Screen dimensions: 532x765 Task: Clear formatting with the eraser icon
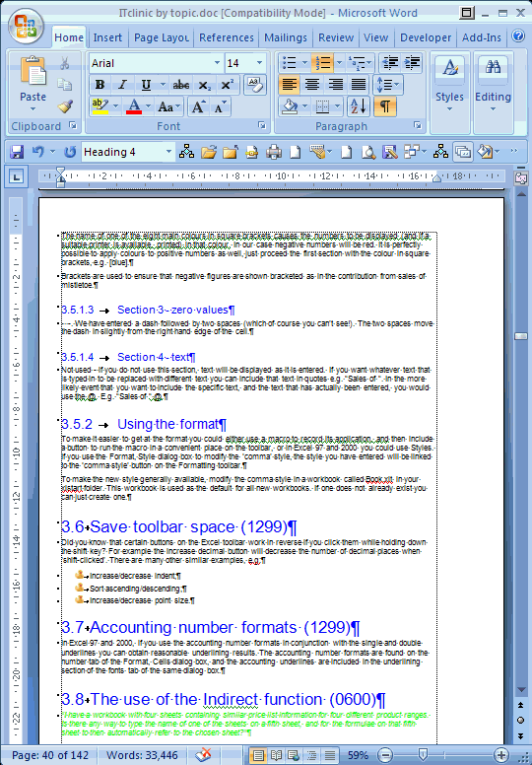254,85
